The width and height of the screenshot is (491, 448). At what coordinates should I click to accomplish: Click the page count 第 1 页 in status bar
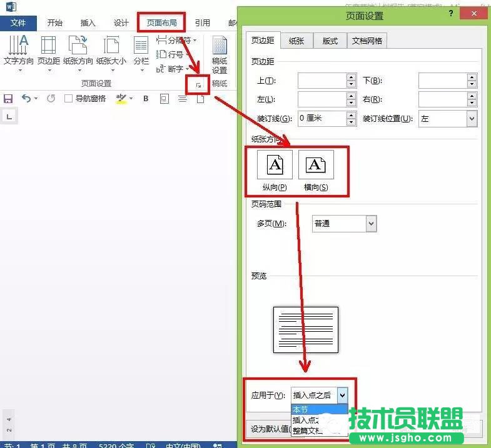click(43, 445)
